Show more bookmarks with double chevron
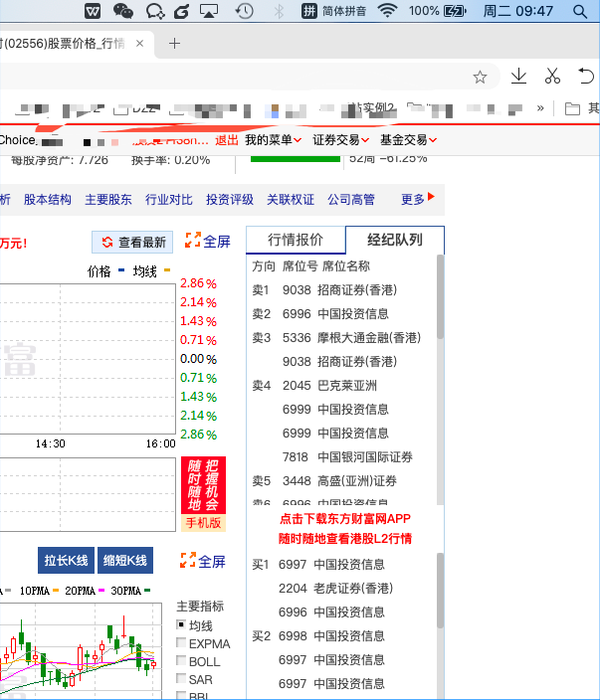 click(540, 108)
